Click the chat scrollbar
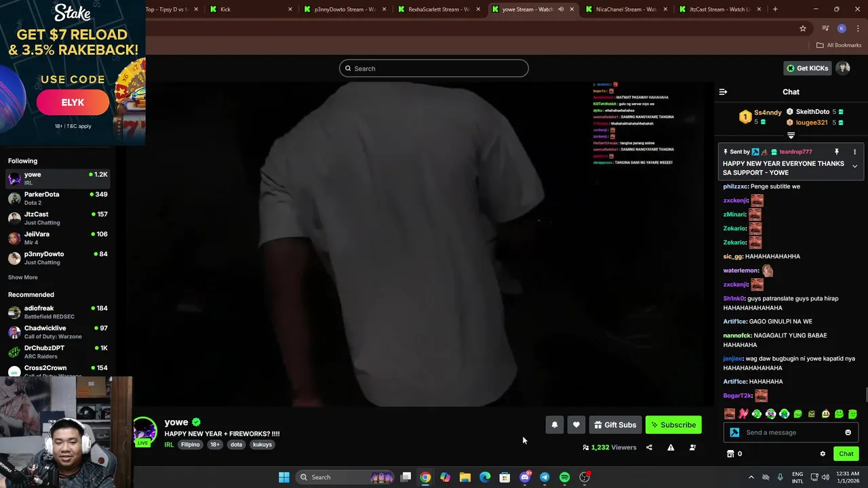This screenshot has height=488, width=868. (x=865, y=394)
